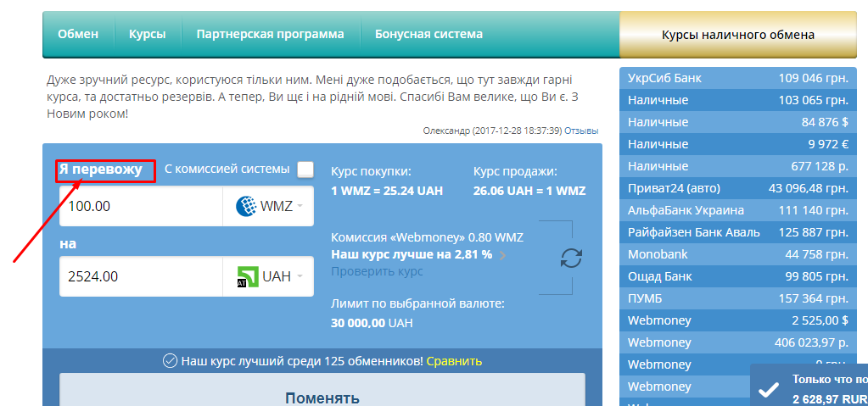This screenshot has width=868, height=406.
Task: Select the Monobank reserve row
Action: pos(738,254)
